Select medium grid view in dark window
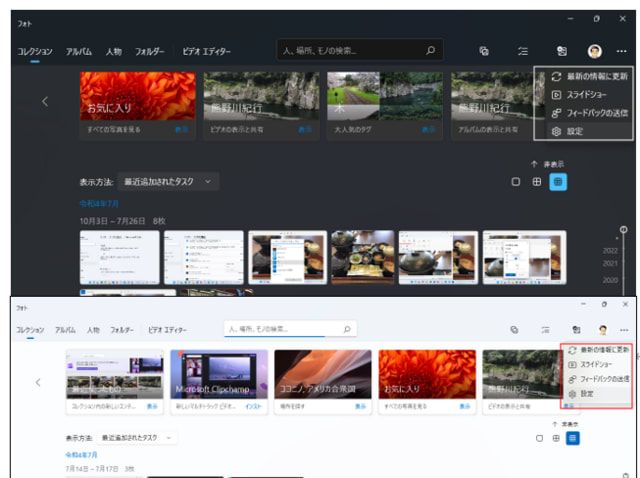This screenshot has width=640, height=478. click(x=537, y=182)
